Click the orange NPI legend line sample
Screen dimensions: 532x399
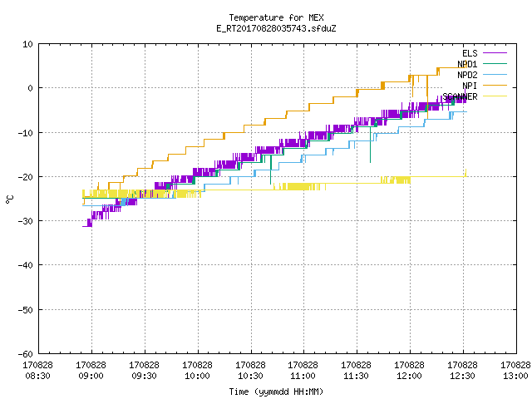pyautogui.click(x=495, y=85)
